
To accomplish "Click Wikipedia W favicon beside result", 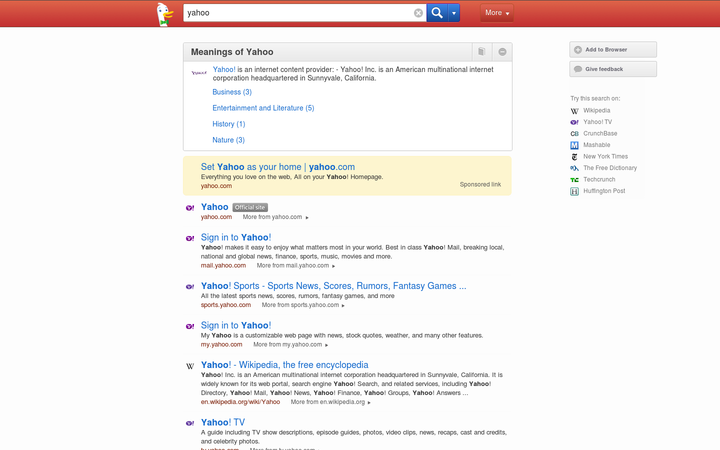I will [190, 366].
